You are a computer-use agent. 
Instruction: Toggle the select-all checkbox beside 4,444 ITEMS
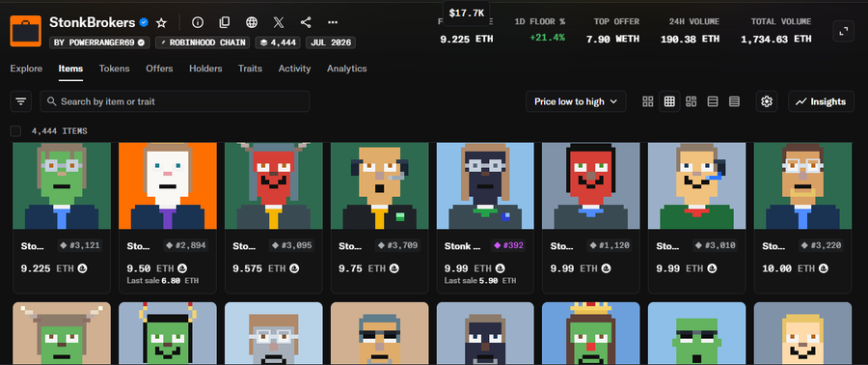[15, 131]
